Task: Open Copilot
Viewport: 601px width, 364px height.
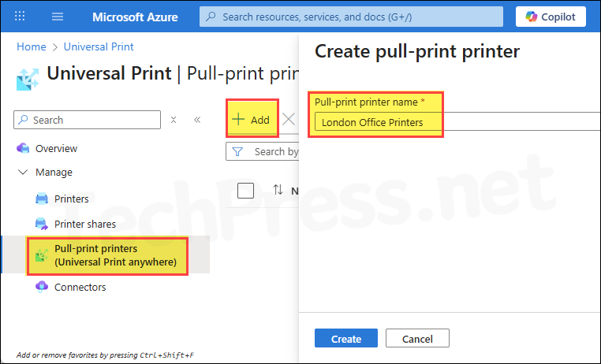Action: coord(551,17)
